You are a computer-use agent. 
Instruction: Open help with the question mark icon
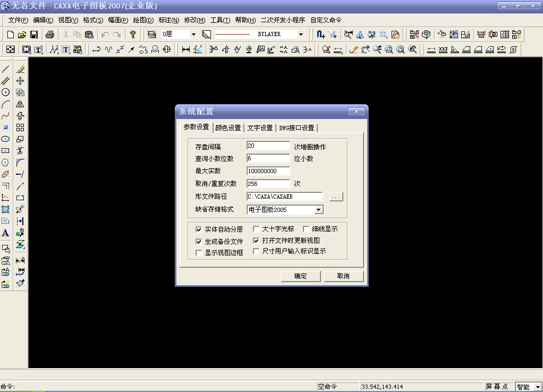click(x=133, y=35)
